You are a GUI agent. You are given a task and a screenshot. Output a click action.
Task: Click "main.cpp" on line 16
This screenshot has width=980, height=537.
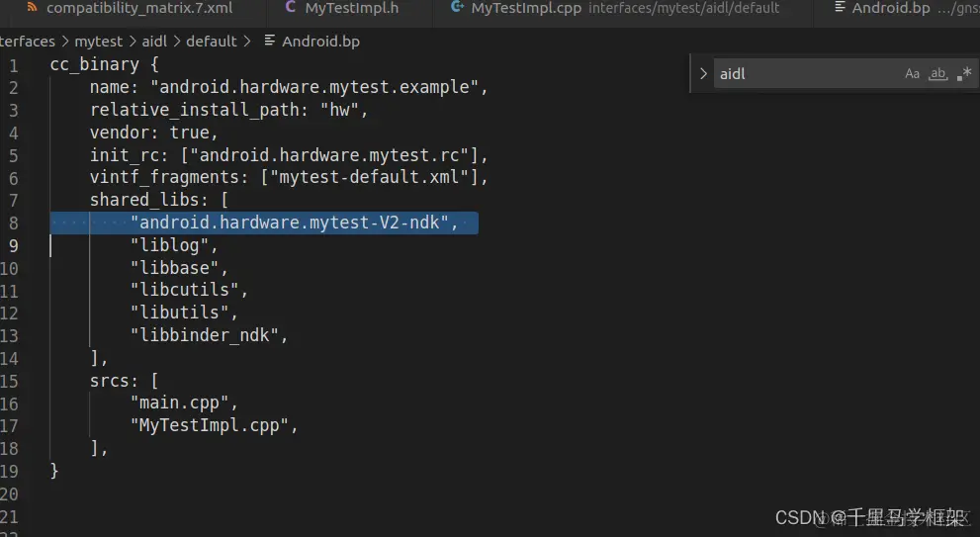point(179,403)
